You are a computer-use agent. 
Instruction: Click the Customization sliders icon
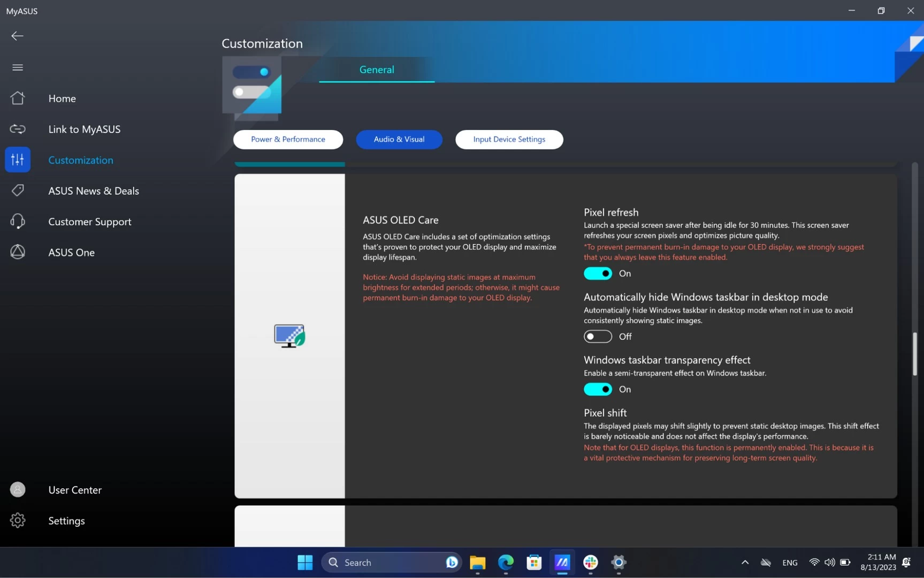point(18,159)
